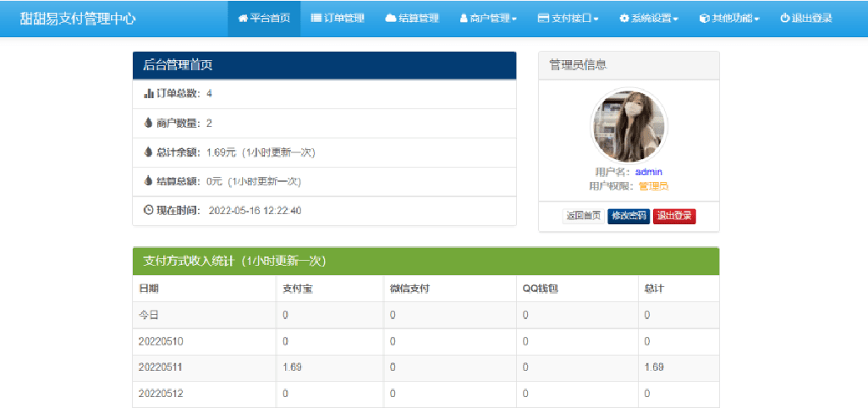Click the bar chart icon beside 订单总数
The image size is (868, 408).
[148, 94]
